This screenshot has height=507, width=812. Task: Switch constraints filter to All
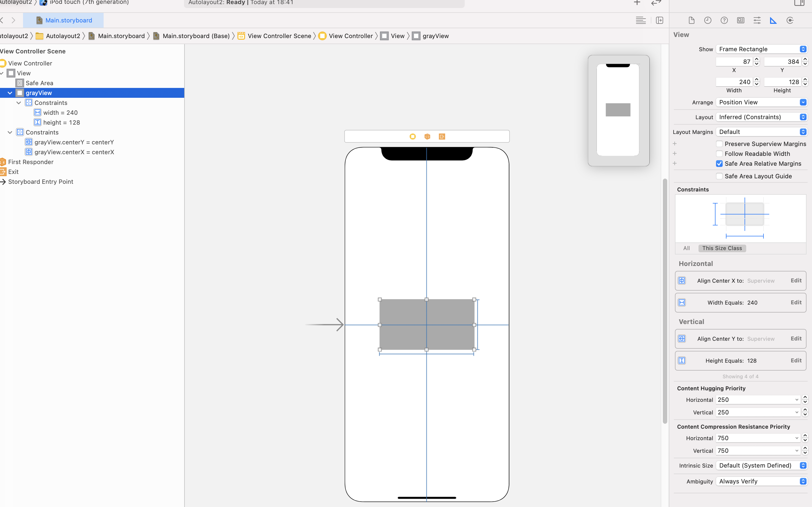[686, 248]
